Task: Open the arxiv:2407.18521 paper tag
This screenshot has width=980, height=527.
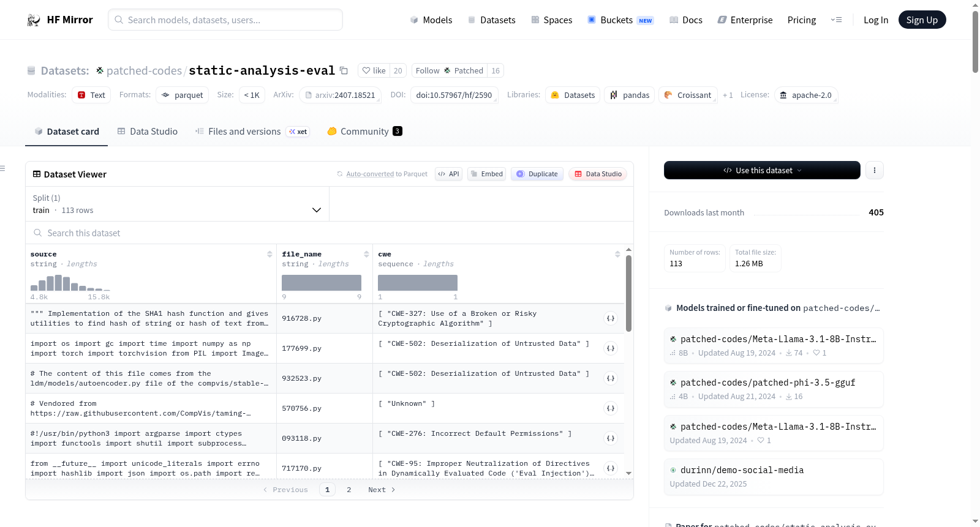Action: coord(339,95)
